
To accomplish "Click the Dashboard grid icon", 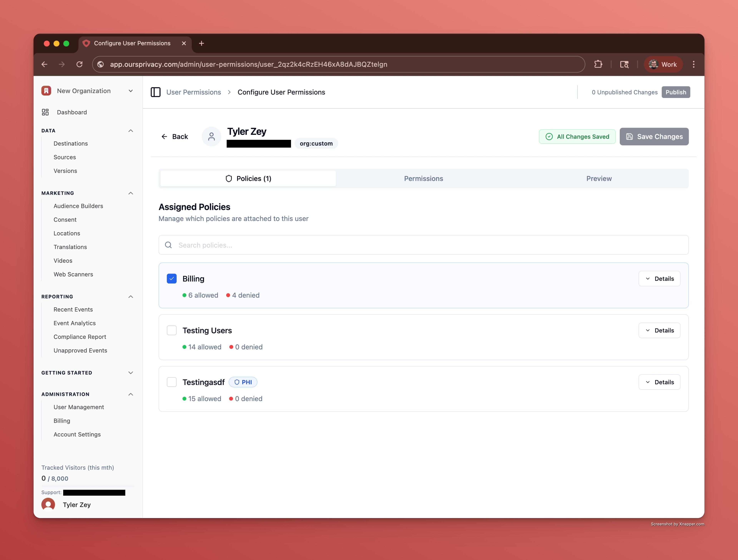I will 45,112.
